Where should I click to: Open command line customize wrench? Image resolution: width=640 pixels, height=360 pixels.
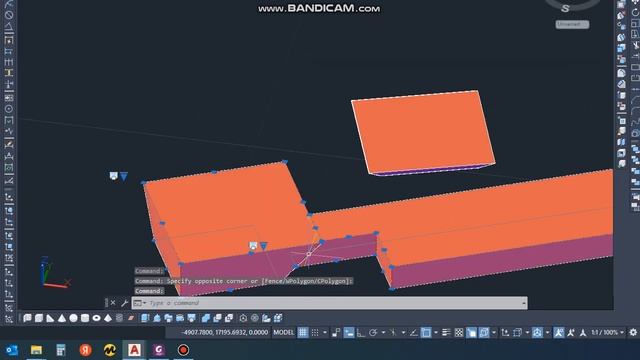(x=124, y=303)
